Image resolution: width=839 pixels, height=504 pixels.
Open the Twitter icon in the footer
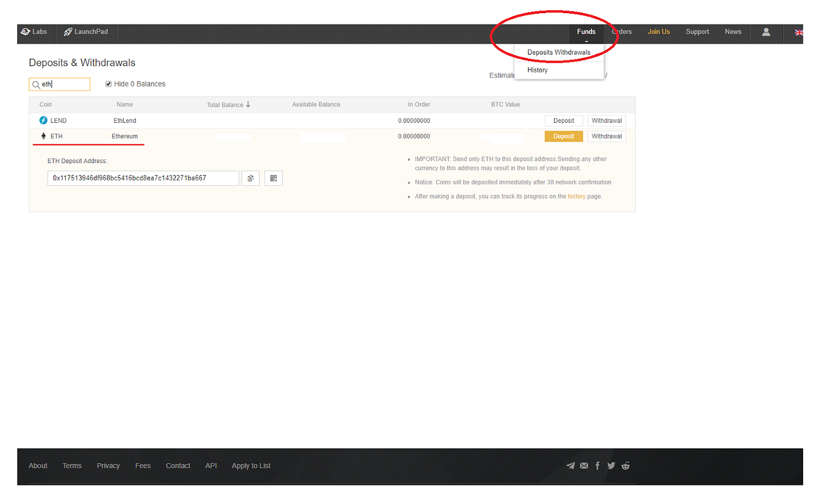click(611, 466)
